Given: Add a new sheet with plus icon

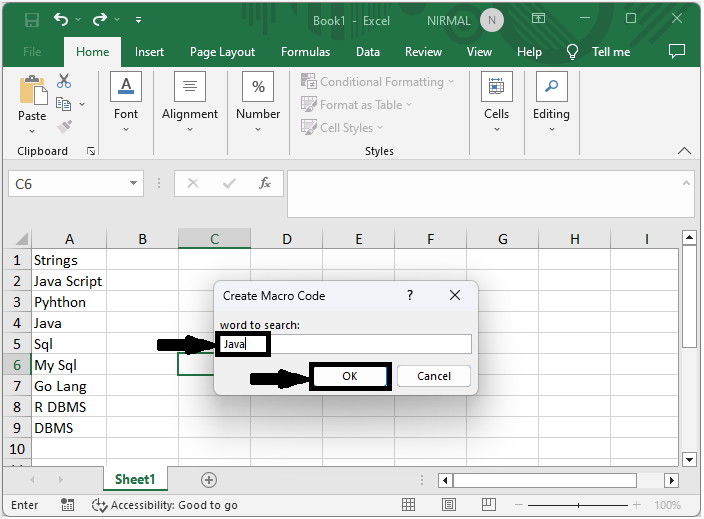Looking at the screenshot, I should click(x=209, y=480).
